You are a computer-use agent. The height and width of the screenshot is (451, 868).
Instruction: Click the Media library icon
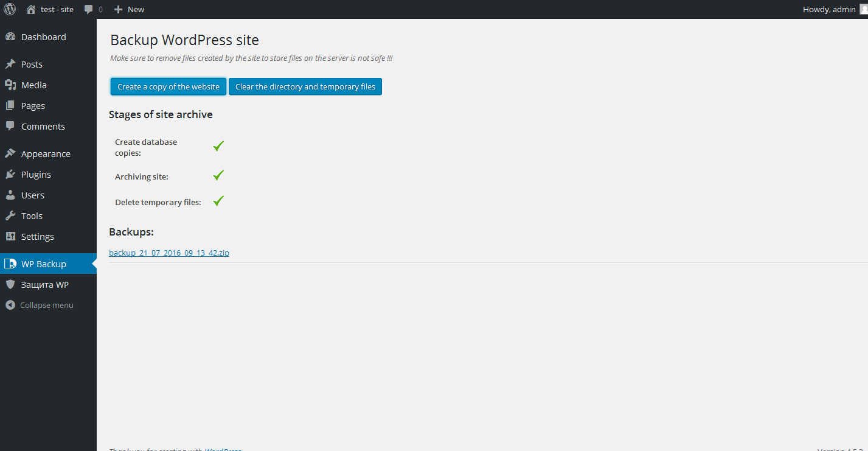click(10, 85)
